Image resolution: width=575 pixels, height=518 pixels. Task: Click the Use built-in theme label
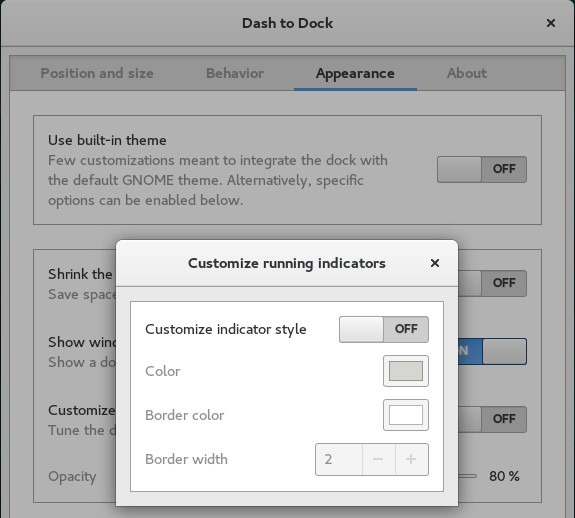click(x=107, y=140)
